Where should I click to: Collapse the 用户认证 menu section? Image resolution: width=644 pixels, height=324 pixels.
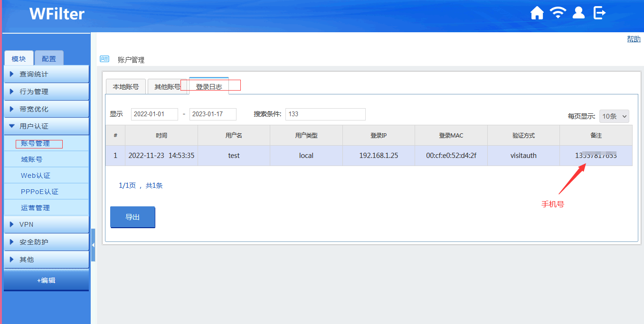point(47,126)
